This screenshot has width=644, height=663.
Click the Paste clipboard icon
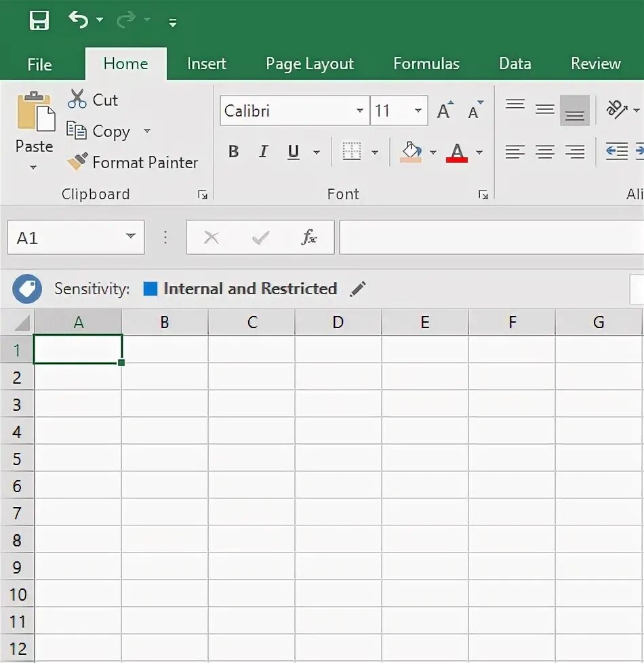point(35,110)
